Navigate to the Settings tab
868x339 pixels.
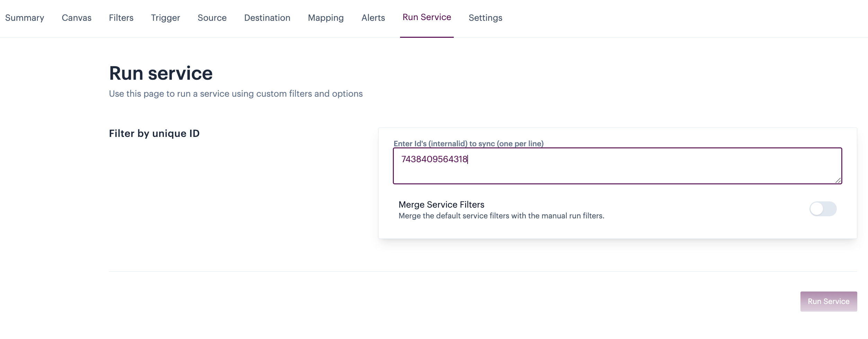485,18
